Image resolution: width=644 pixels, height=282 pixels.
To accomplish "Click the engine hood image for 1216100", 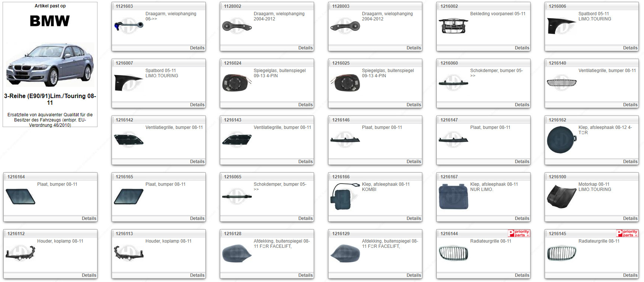I will [x=561, y=197].
